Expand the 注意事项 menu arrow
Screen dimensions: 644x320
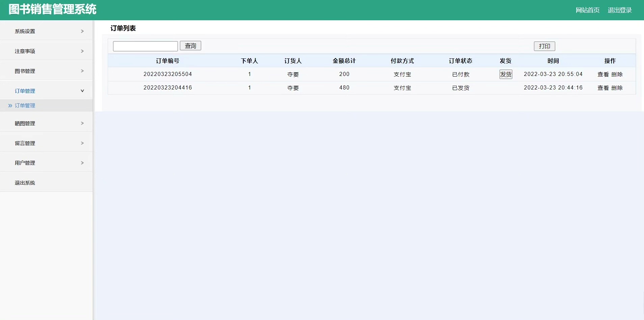coord(82,51)
